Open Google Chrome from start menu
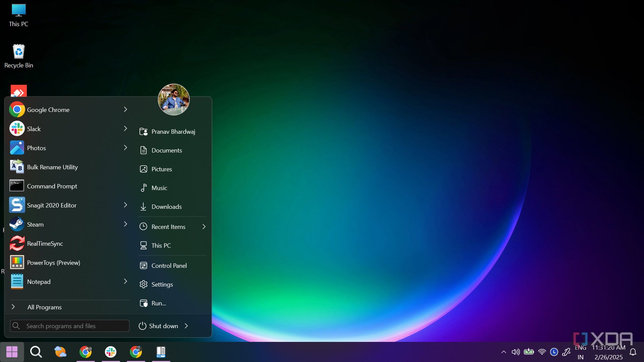Screen dimensions: 644x362 pos(48,110)
